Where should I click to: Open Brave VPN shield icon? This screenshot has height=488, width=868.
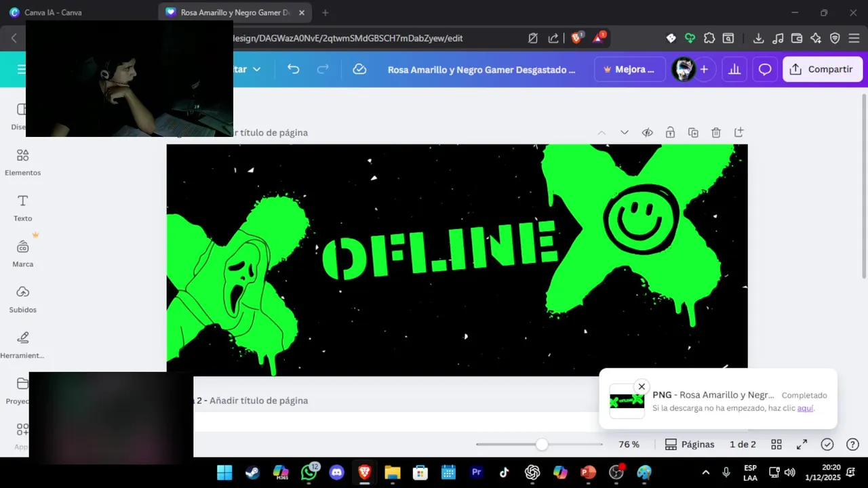[x=835, y=38]
